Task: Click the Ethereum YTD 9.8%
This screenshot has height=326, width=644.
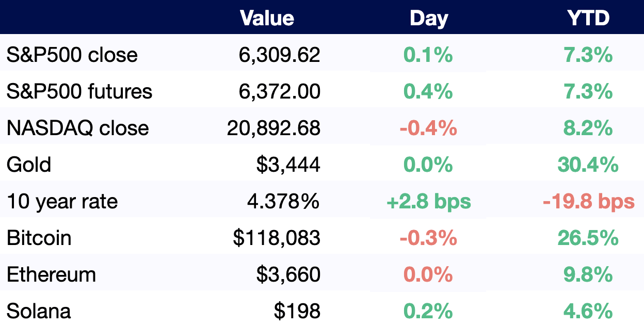Action: click(x=588, y=274)
